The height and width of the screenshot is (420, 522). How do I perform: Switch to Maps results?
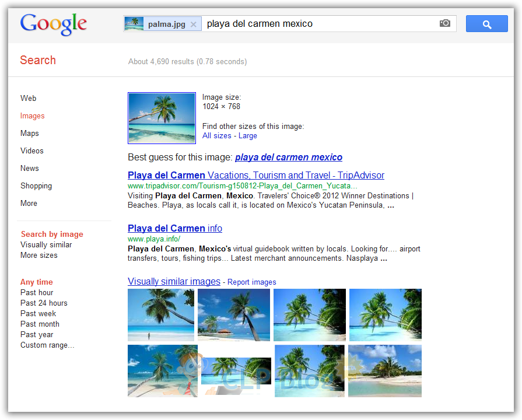(x=30, y=133)
